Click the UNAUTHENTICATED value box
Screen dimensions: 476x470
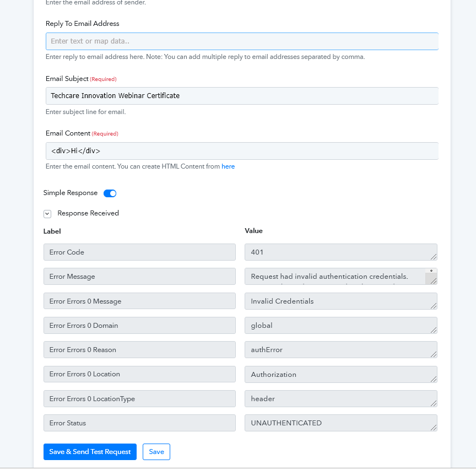click(336, 423)
